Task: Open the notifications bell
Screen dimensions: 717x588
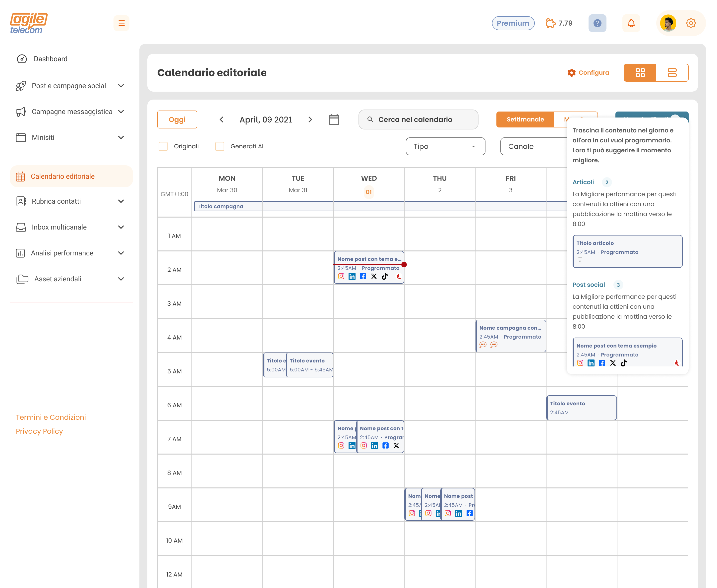Action: 631,23
